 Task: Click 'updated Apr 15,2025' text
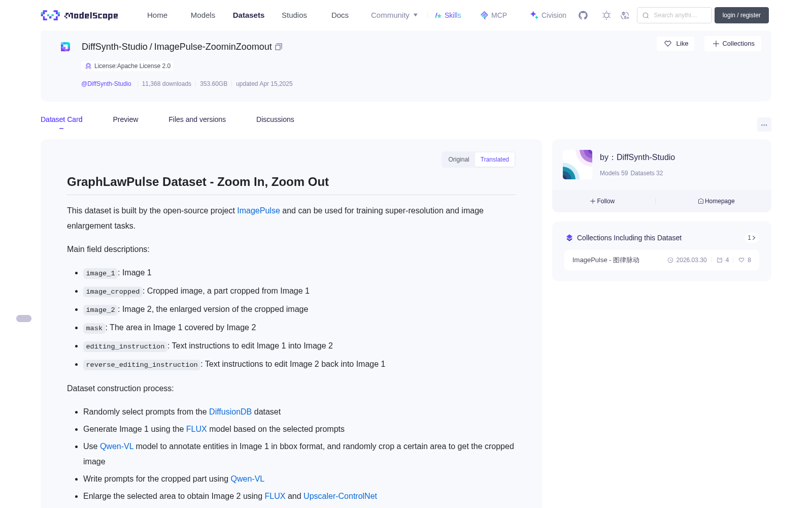[264, 84]
